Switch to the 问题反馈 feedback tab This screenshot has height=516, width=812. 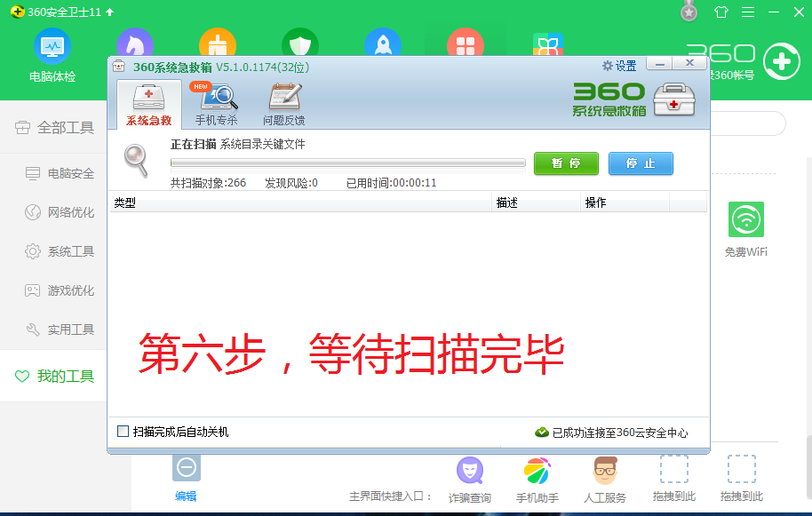pos(283,104)
